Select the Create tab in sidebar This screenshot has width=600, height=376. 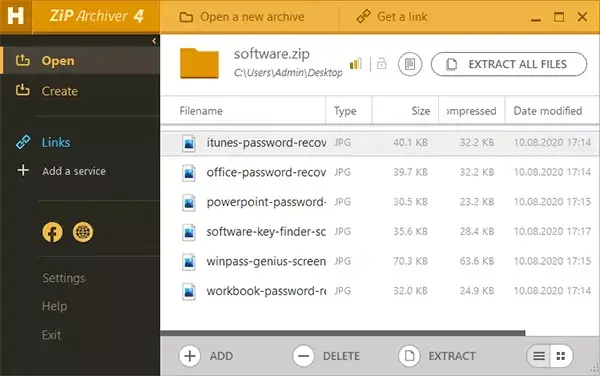pos(80,91)
